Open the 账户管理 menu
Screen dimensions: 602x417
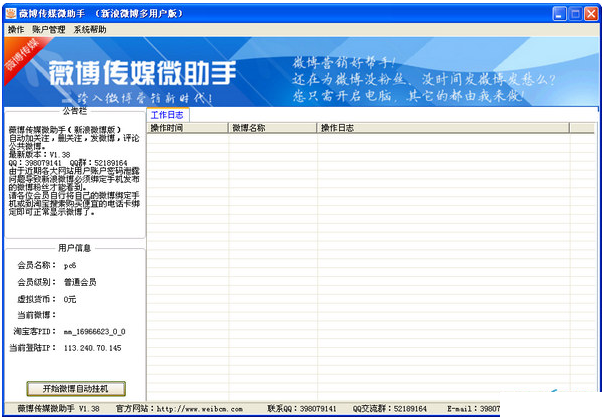coord(49,30)
